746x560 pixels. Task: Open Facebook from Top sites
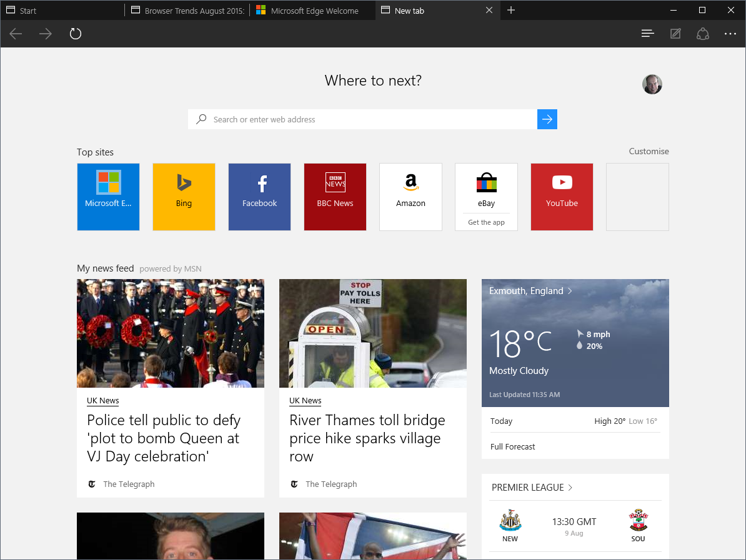[259, 197]
